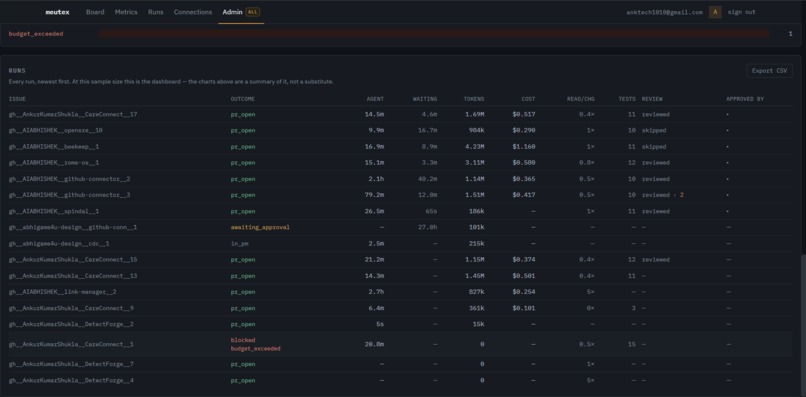The width and height of the screenshot is (806, 397).
Task: Click the READ/CHG column header
Action: [x=580, y=99]
